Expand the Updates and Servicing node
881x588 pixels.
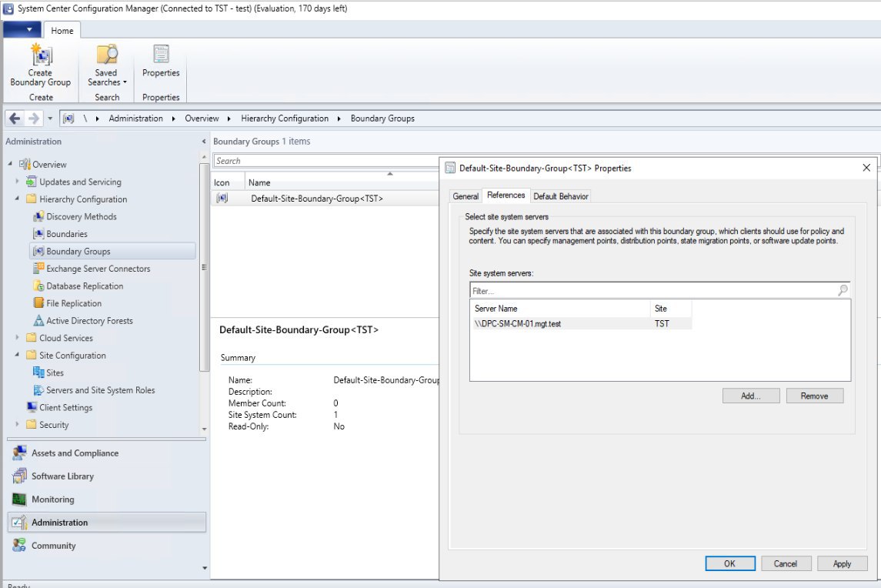click(x=17, y=181)
